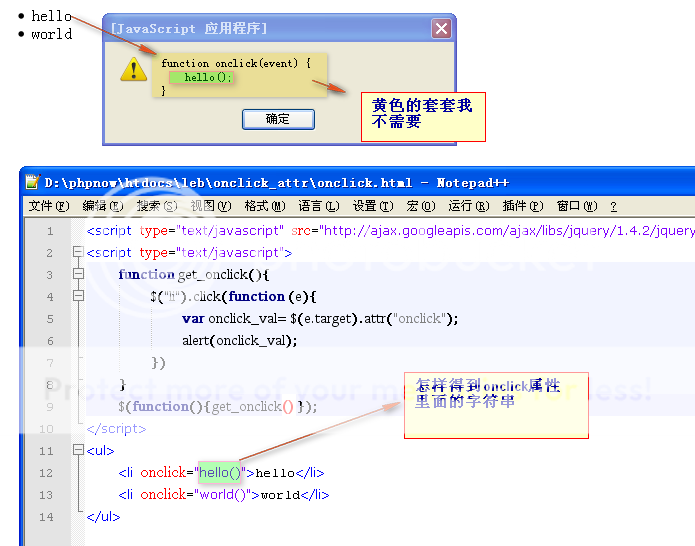Screen dimensions: 695x546
Task: Click the Notepad++ app icon in the title bar
Action: [x=33, y=182]
